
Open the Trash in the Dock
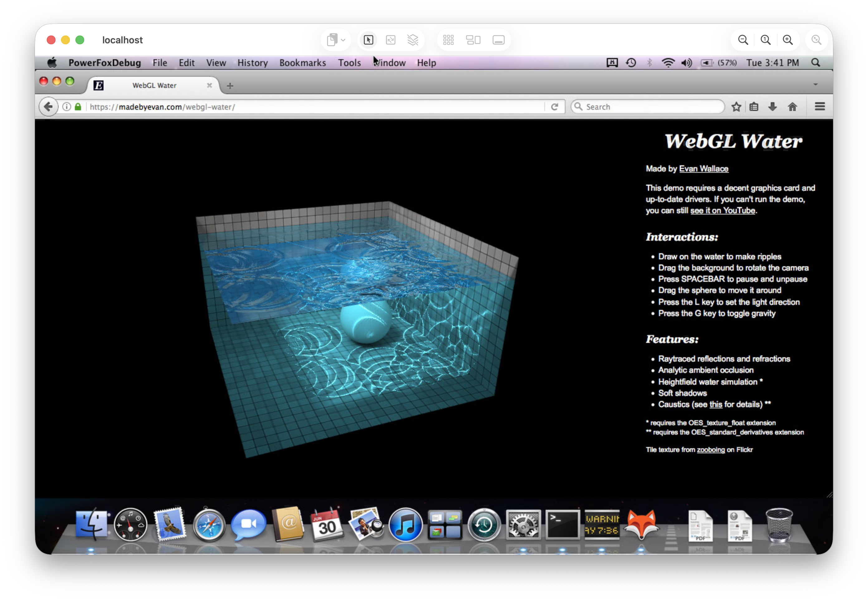point(779,525)
